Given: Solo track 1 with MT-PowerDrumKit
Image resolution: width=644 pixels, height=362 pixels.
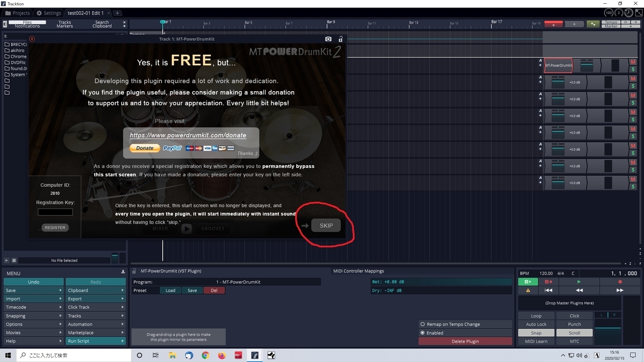Looking at the screenshot, I should [x=633, y=70].
